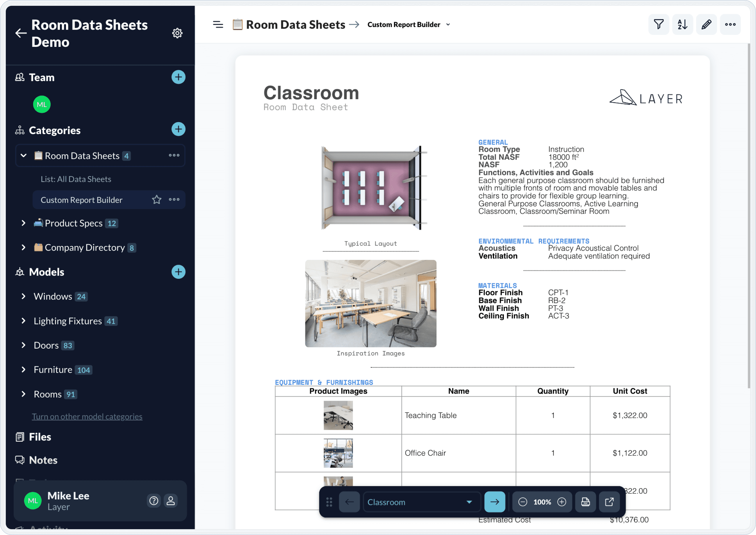756x535 pixels.
Task: Click the more options ellipsis in toolbar
Action: 730,24
